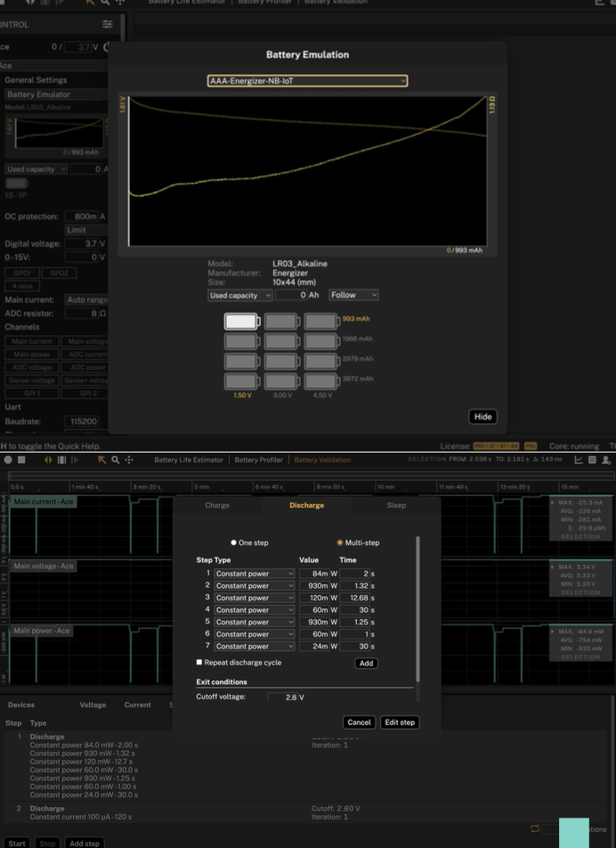Open the Used capacity dropdown in Control panel
The image size is (616, 848).
pyautogui.click(x=36, y=169)
